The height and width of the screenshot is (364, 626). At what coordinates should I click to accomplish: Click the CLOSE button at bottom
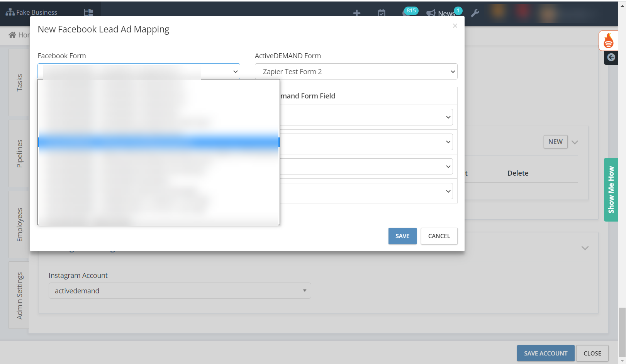point(592,353)
